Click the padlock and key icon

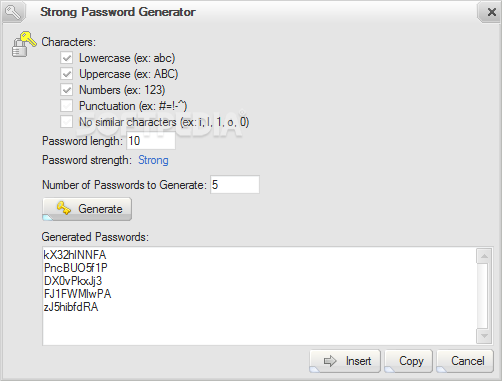click(24, 44)
